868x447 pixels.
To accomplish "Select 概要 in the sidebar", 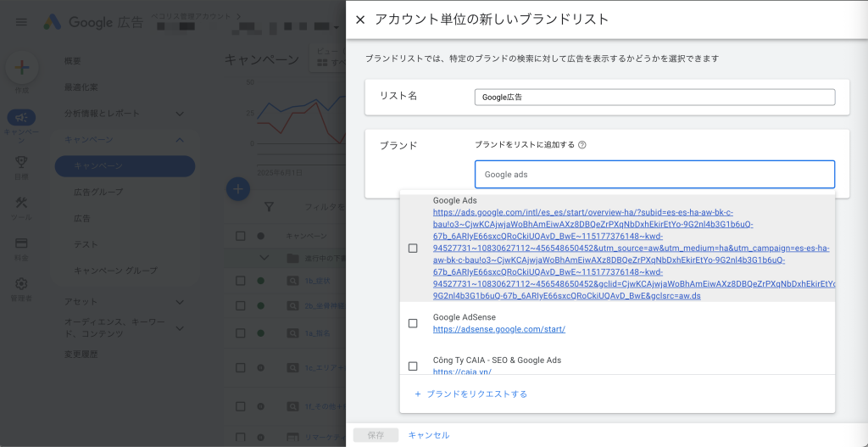I will [73, 61].
